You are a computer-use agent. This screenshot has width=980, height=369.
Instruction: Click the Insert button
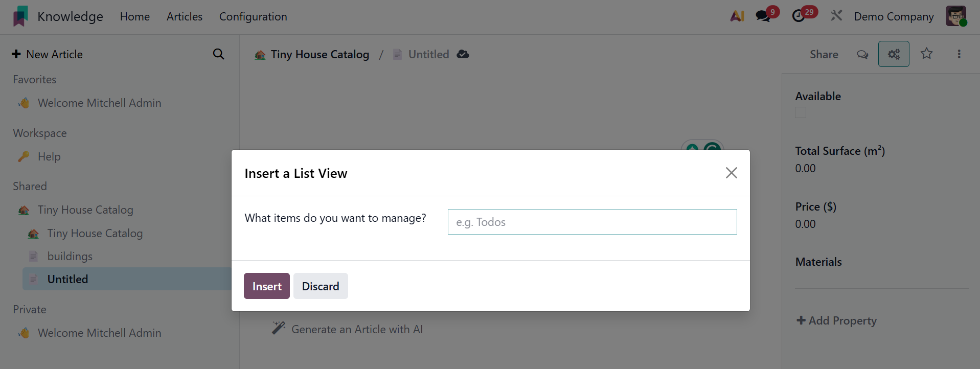pos(266,286)
